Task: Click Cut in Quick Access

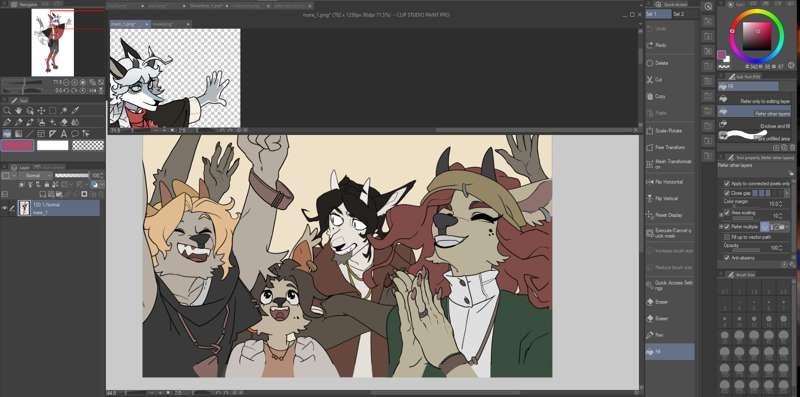Action: pyautogui.click(x=670, y=80)
